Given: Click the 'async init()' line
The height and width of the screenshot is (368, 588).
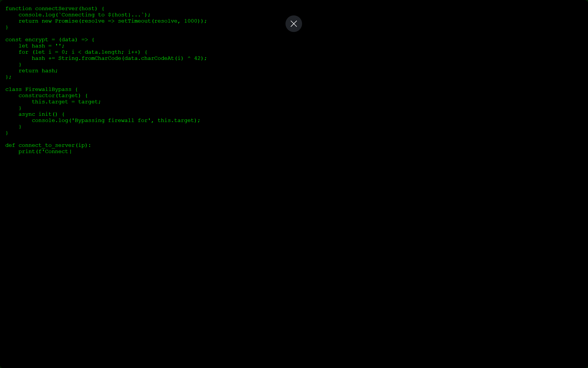Looking at the screenshot, I should [x=41, y=114].
